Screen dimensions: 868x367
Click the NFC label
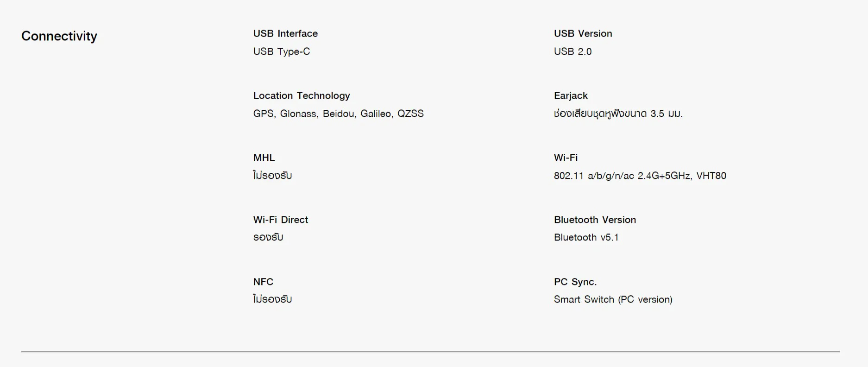[x=263, y=282]
